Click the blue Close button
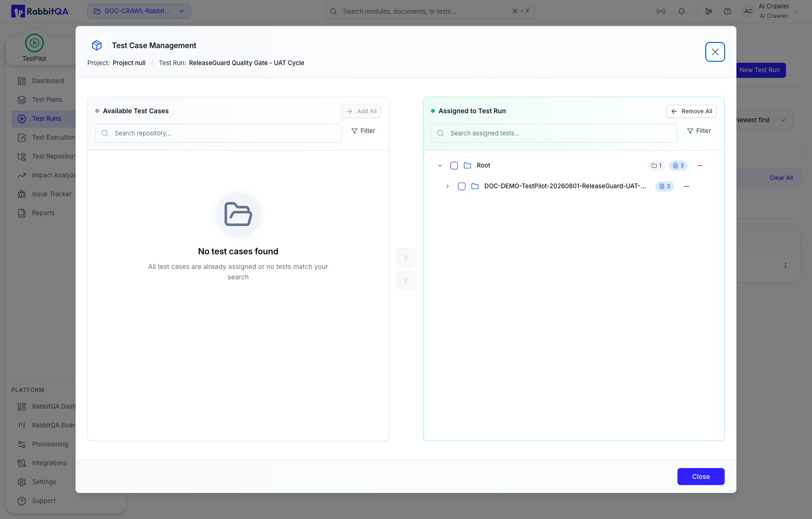 pyautogui.click(x=701, y=477)
